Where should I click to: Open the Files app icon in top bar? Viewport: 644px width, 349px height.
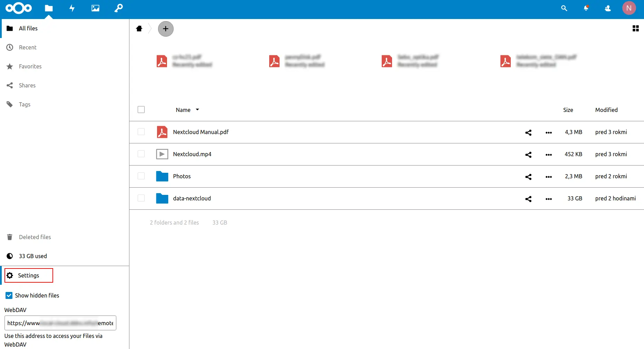tap(49, 8)
